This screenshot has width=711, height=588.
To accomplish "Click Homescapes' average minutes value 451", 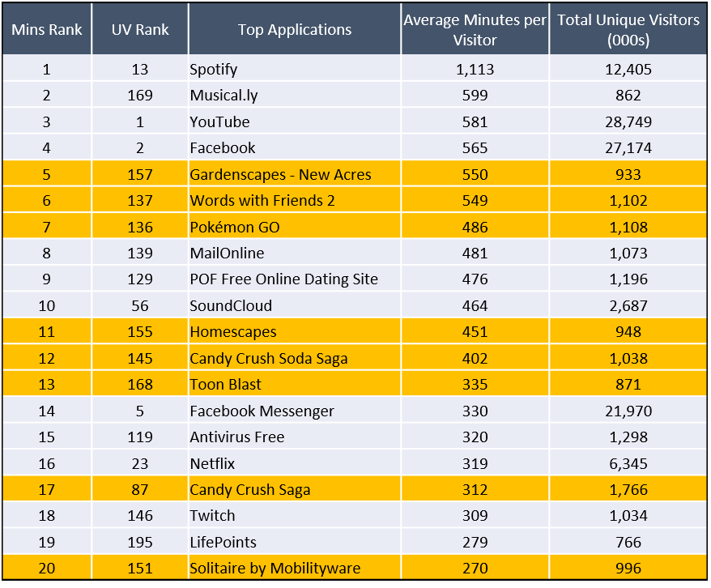I will click(475, 332).
